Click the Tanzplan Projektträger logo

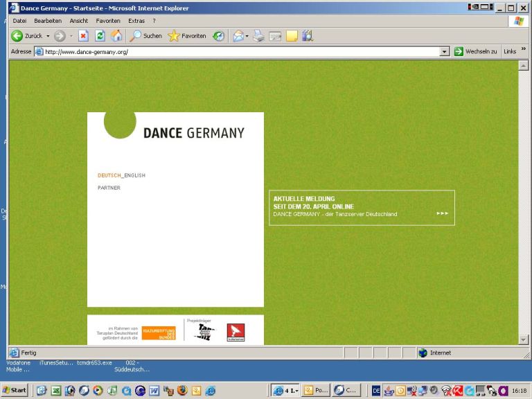click(x=204, y=332)
